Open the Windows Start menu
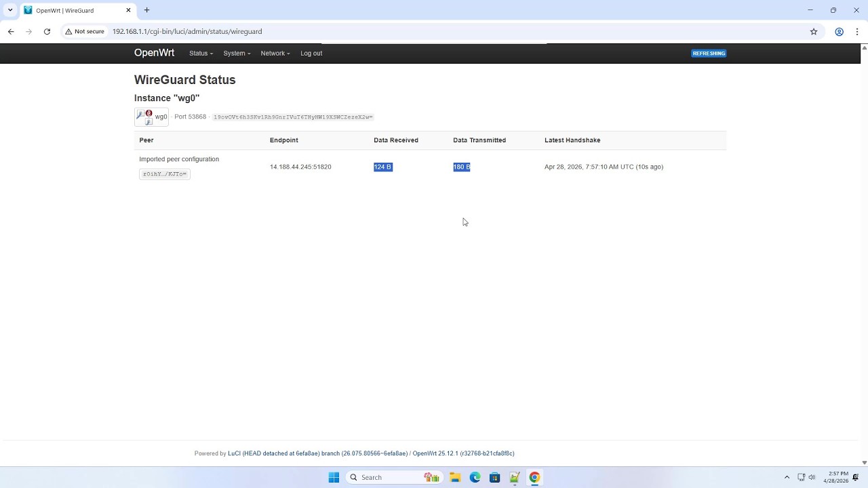This screenshot has width=868, height=488. (x=334, y=477)
